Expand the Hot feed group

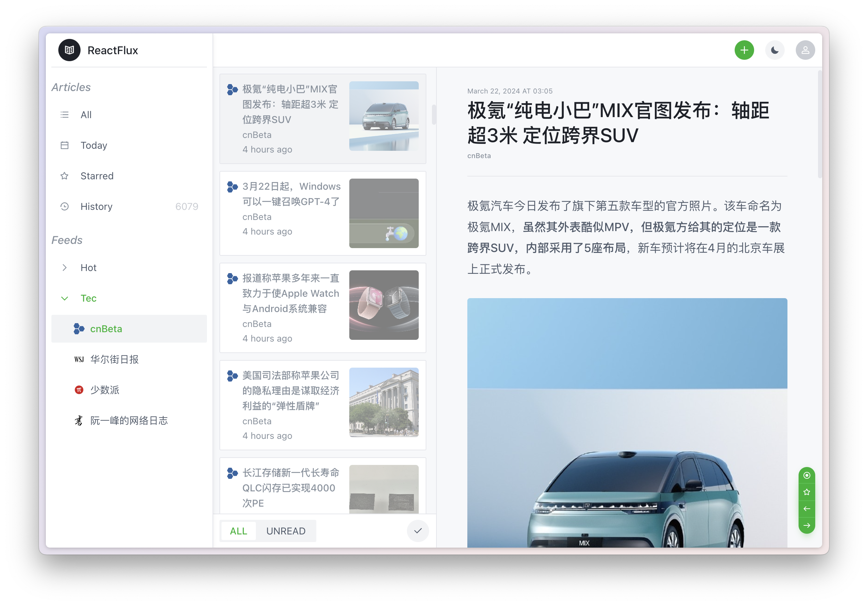65,268
